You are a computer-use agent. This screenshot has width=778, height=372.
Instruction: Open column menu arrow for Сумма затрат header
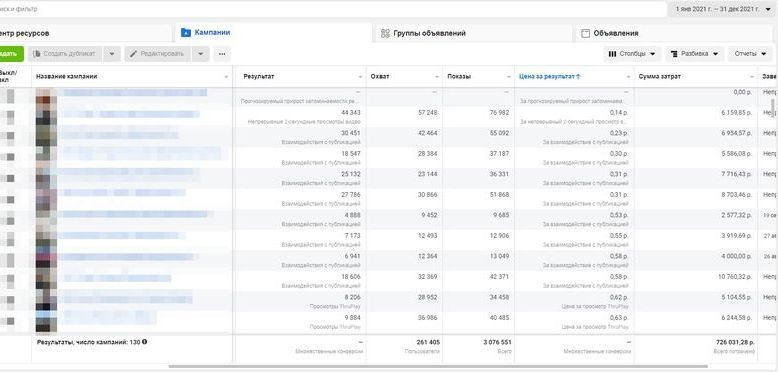point(752,77)
